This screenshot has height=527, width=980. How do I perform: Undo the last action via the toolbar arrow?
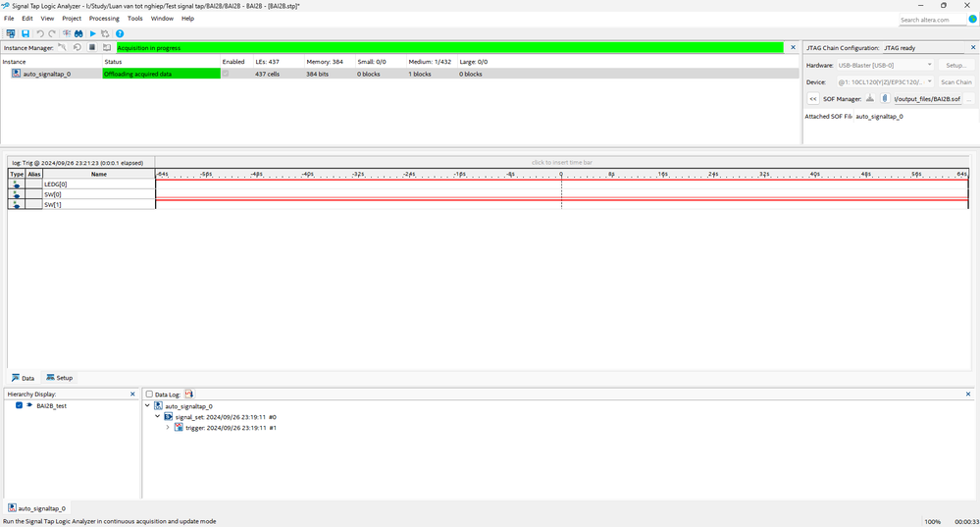click(40, 33)
